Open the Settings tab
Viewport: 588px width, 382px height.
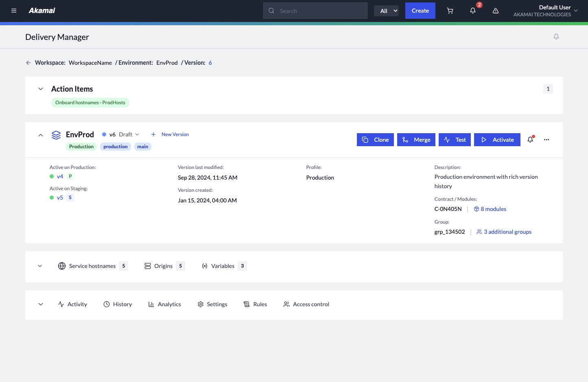[x=212, y=304]
